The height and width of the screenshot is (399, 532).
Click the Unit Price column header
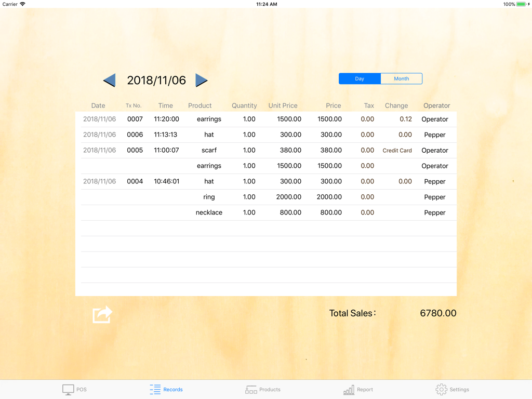(x=283, y=105)
